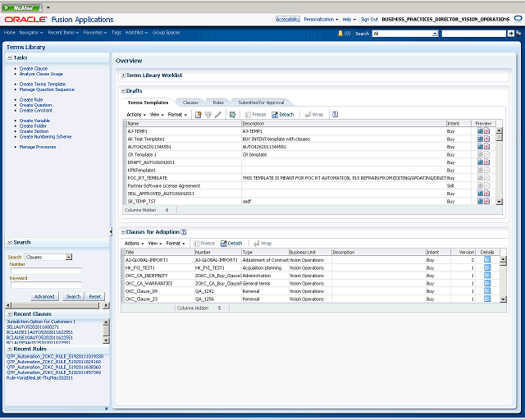The width and height of the screenshot is (525, 420).
Task: Open the Search type dropdown showing Clauses
Action: [x=69, y=257]
